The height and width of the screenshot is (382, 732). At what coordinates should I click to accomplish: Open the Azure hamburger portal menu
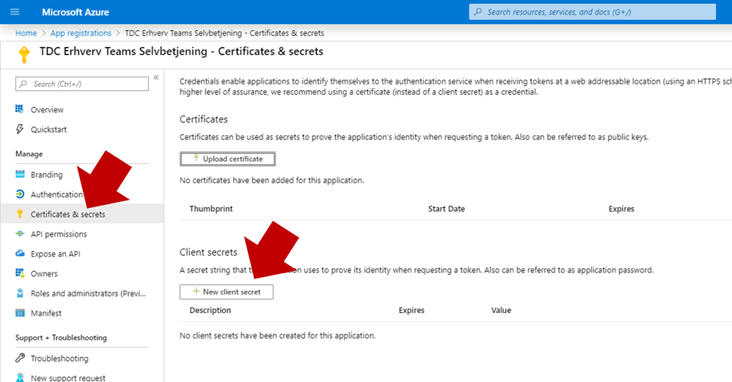click(x=15, y=12)
